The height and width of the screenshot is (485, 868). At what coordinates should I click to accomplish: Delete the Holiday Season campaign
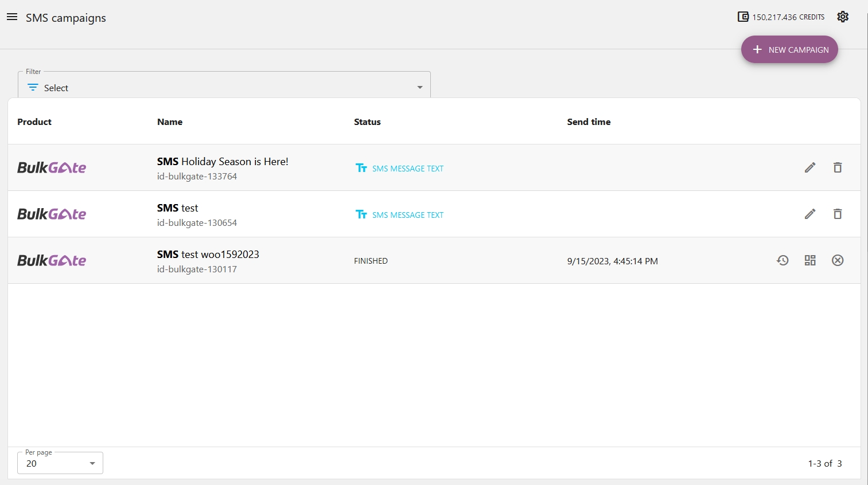[x=838, y=167]
